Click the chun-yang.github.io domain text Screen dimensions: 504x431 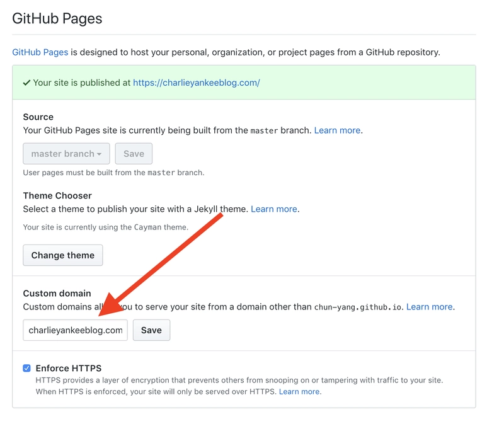pos(358,307)
